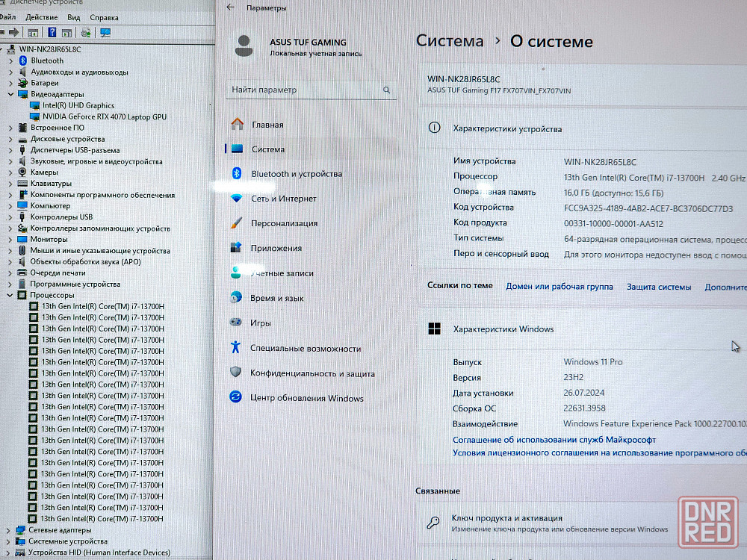
Task: Select Контроллеры запоминающих устройств
Action: tap(100, 228)
